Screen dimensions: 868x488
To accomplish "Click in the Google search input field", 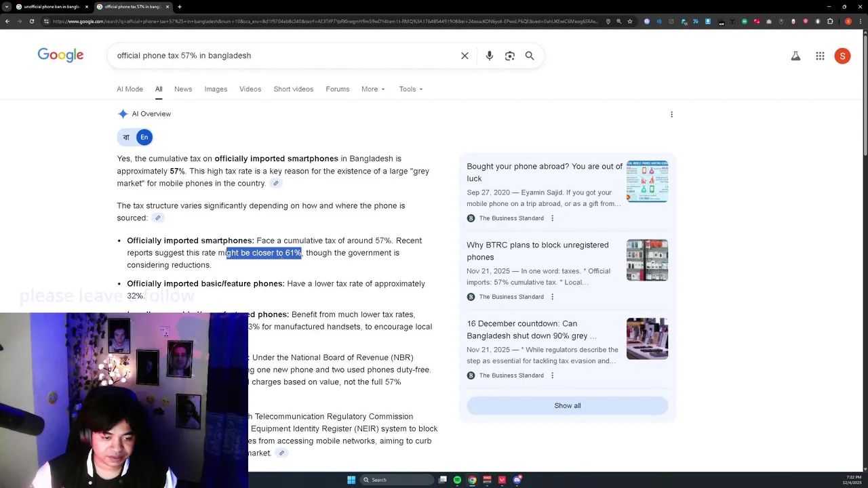I will point(285,56).
